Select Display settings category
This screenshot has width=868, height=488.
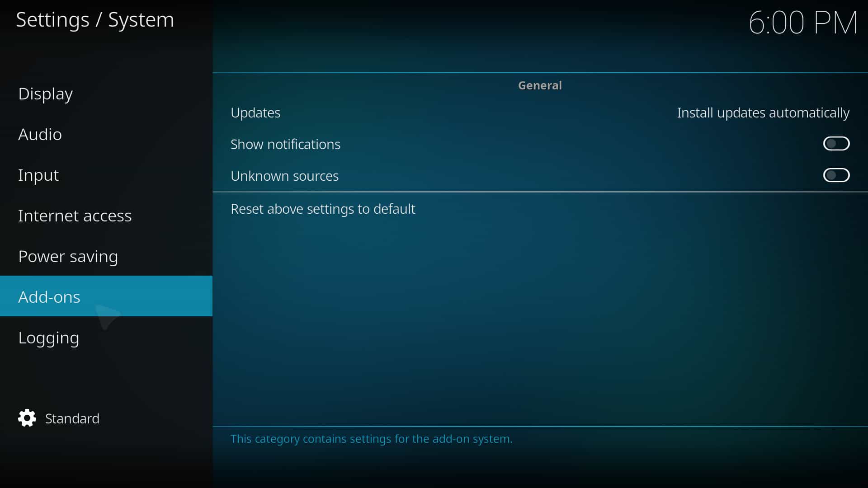click(45, 94)
